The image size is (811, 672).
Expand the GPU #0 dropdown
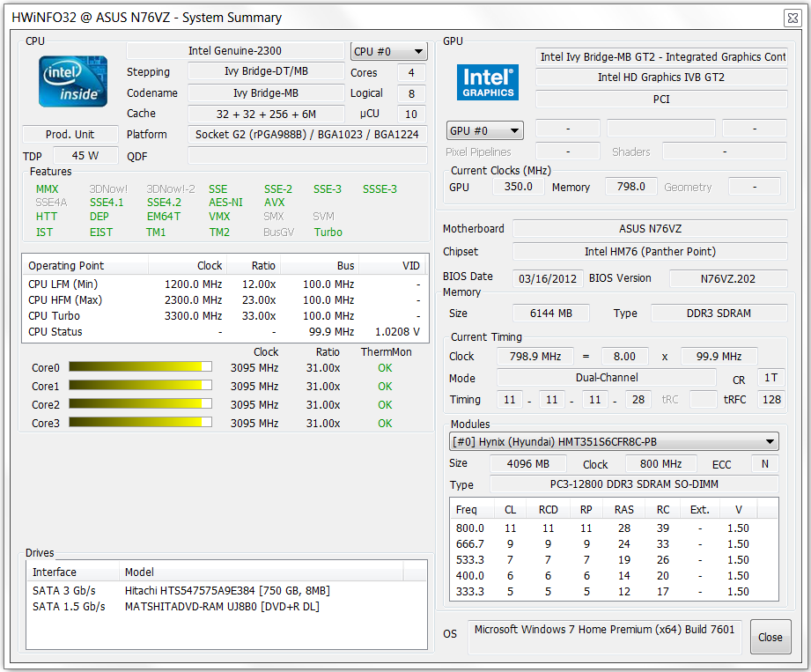(485, 130)
